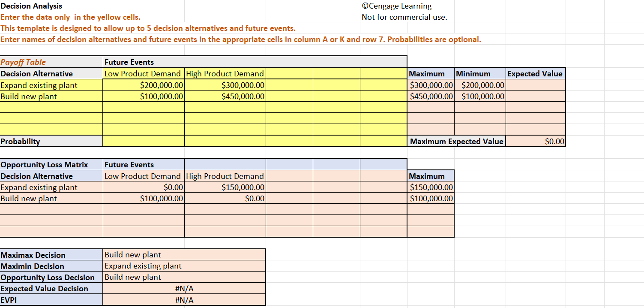Click the $100,000.00 Minimum value cell
The width and height of the screenshot is (644, 308).
tap(480, 96)
